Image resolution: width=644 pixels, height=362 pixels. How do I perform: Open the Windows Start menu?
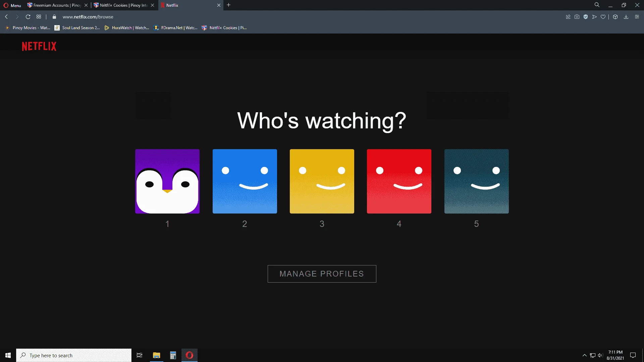(8, 355)
